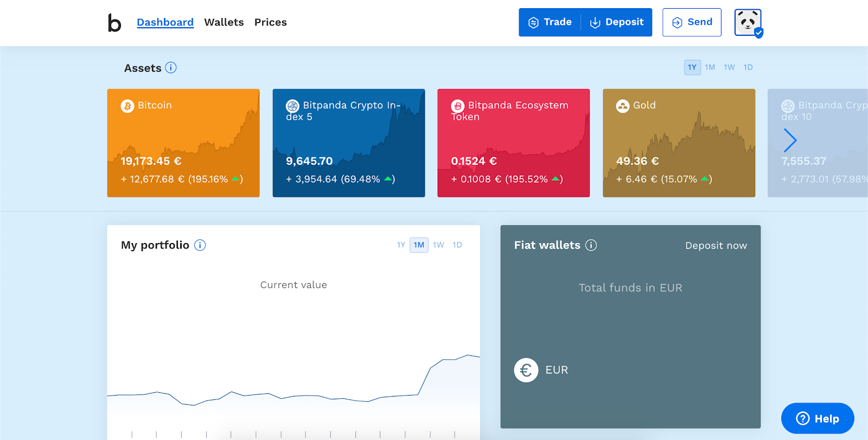The height and width of the screenshot is (440, 868).
Task: Select 1W range for My portfolio
Action: coord(438,245)
